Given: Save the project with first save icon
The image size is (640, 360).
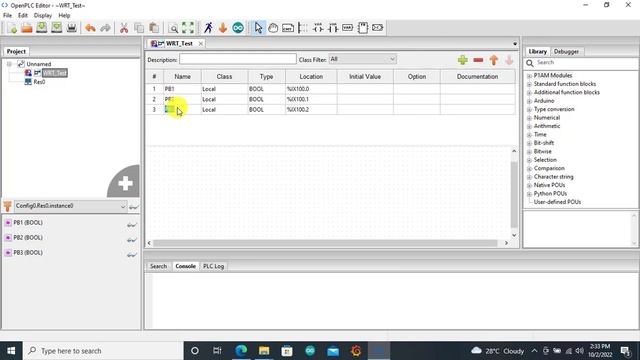Looking at the screenshot, I should point(42,28).
